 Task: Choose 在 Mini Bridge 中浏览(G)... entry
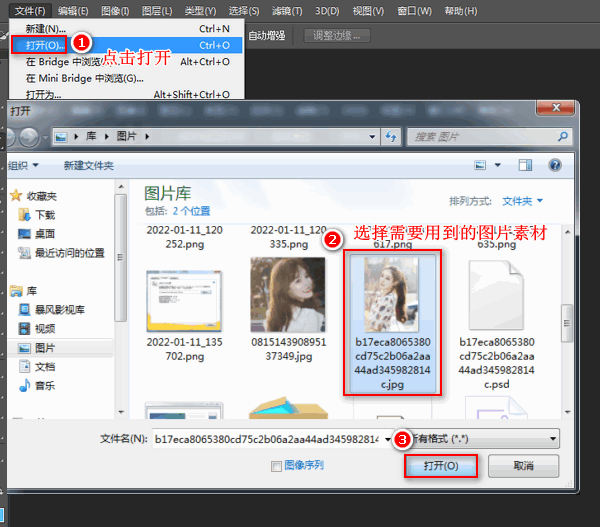(127, 78)
